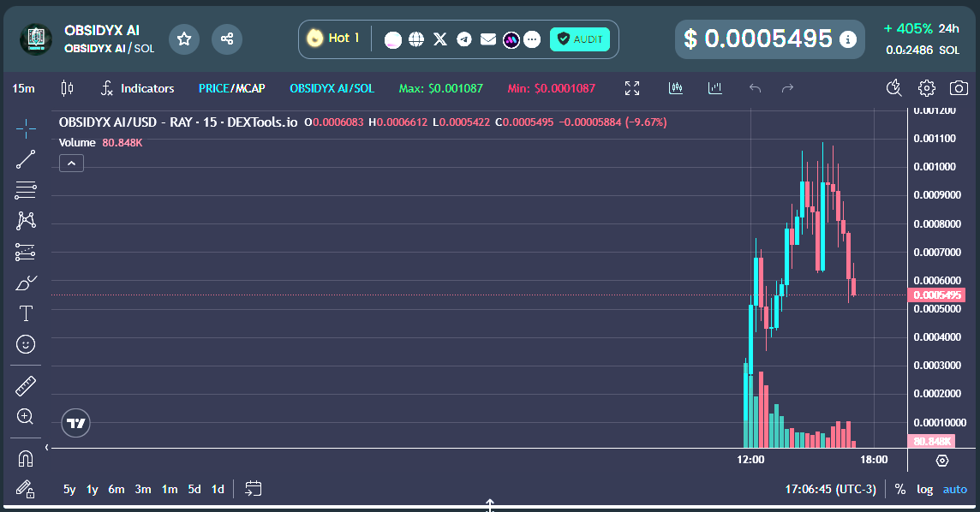Image resolution: width=980 pixels, height=512 pixels.
Task: Toggle auto scale mode
Action: pyautogui.click(x=955, y=490)
